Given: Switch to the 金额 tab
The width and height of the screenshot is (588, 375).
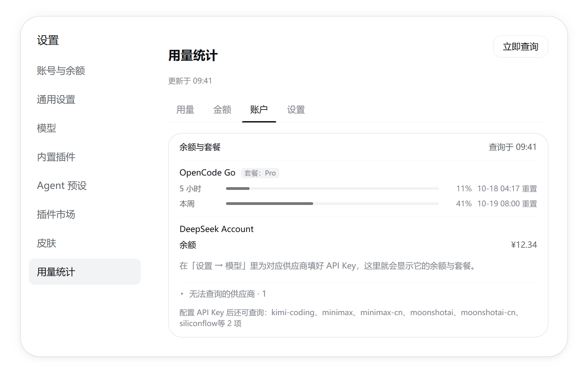Looking at the screenshot, I should [222, 110].
